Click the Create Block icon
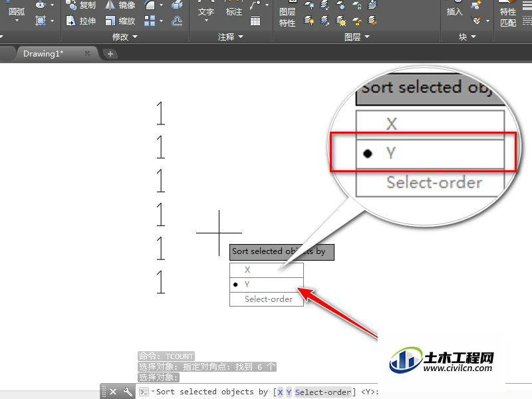This screenshot has height=399, width=532. pyautogui.click(x=477, y=5)
